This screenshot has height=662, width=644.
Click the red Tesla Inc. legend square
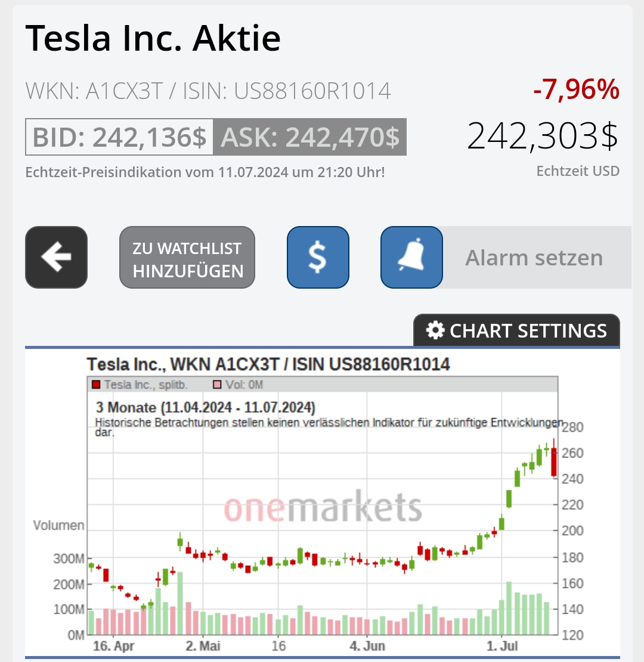click(97, 385)
